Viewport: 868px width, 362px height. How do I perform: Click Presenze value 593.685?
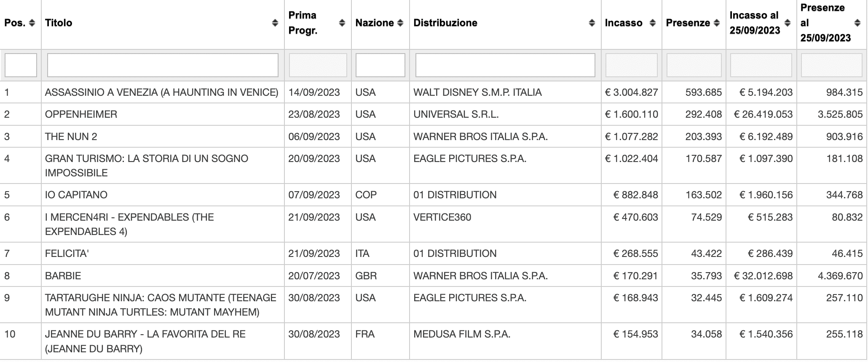[x=704, y=92]
